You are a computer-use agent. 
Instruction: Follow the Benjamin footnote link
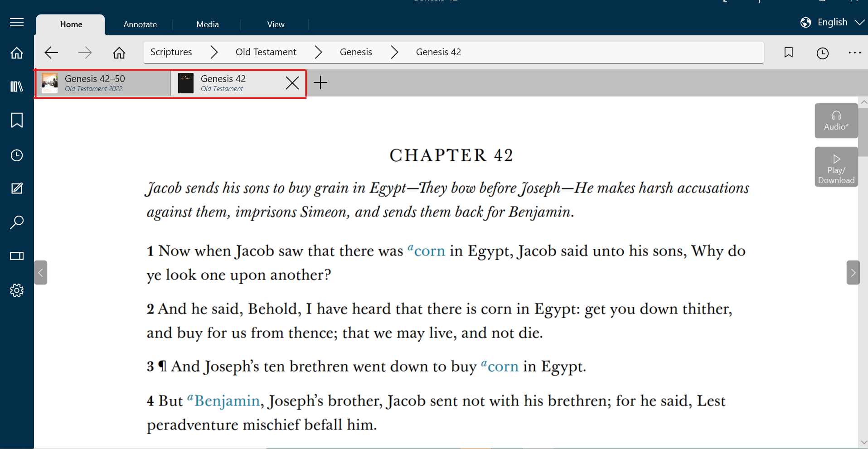(227, 401)
